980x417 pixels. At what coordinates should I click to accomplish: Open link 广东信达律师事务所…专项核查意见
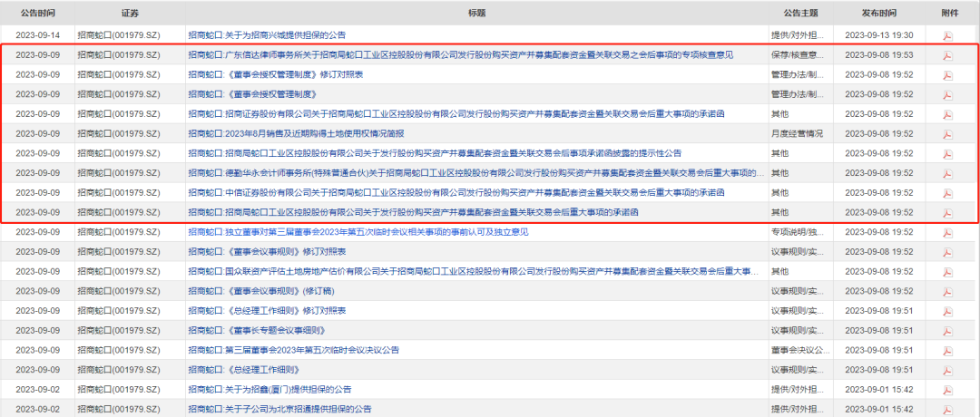pyautogui.click(x=461, y=55)
